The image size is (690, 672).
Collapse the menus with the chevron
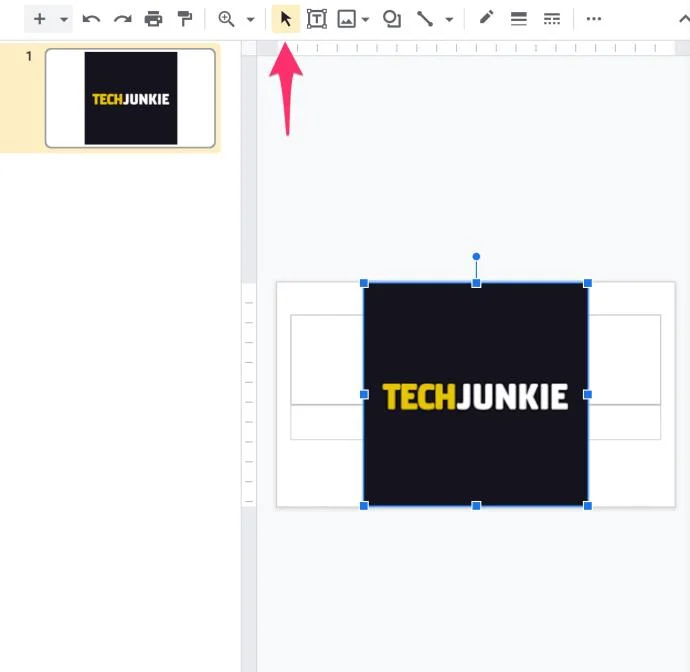click(x=684, y=19)
